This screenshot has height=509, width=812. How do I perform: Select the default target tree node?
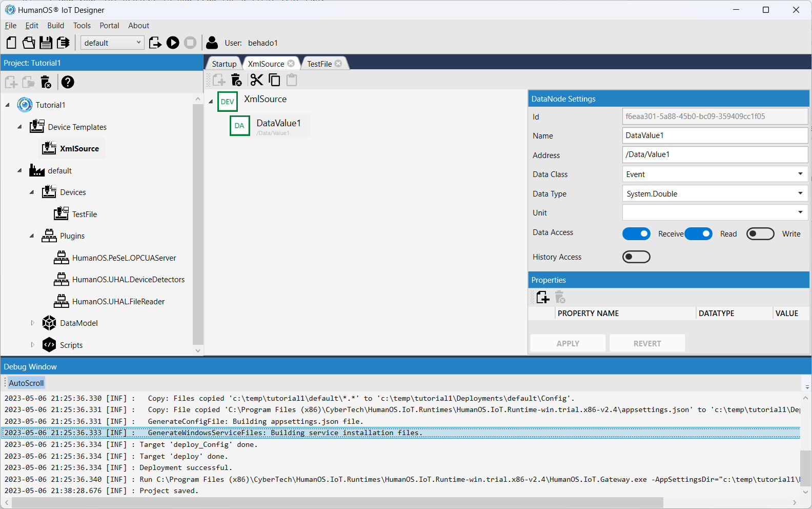point(59,171)
